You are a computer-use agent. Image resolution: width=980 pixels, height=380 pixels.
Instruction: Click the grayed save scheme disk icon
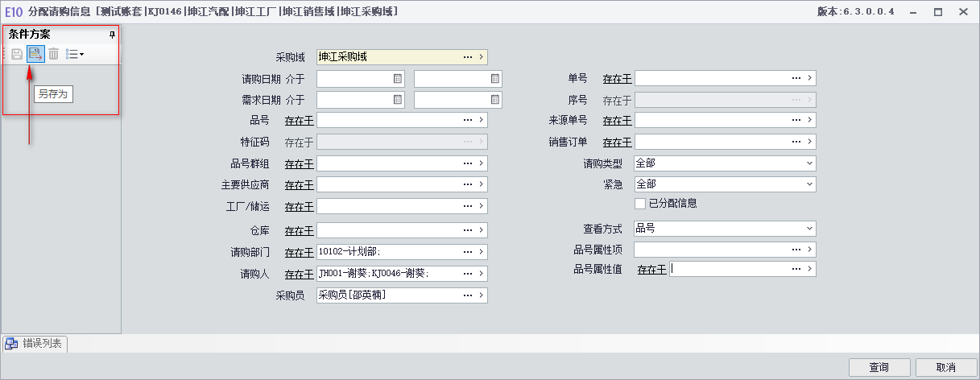17,54
